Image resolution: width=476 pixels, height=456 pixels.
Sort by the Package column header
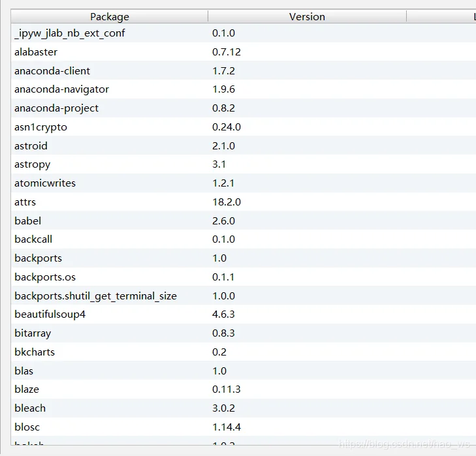click(x=109, y=17)
